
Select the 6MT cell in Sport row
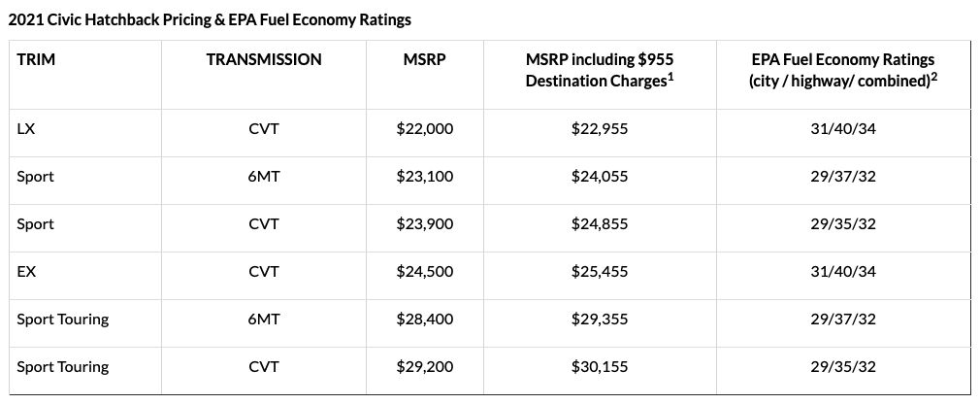pos(264,177)
